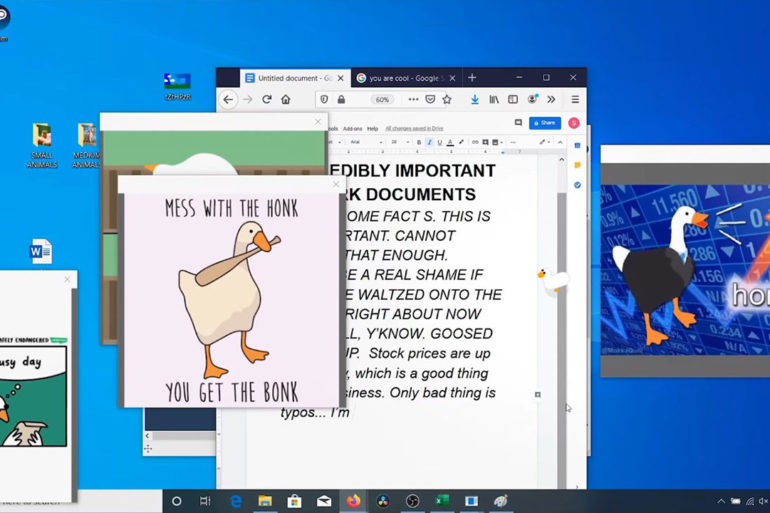The width and height of the screenshot is (770, 513).
Task: Open the Add-ons menu in Docs
Action: (352, 129)
